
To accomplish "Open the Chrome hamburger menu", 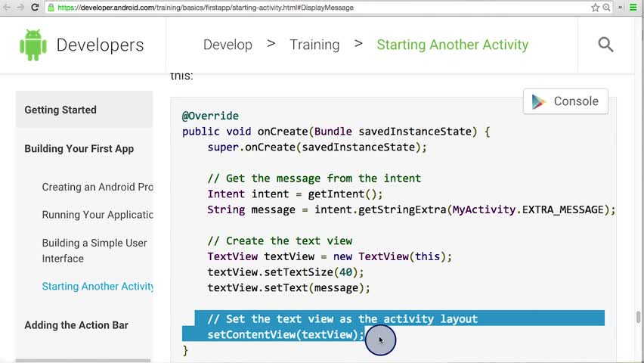I will pyautogui.click(x=633, y=8).
